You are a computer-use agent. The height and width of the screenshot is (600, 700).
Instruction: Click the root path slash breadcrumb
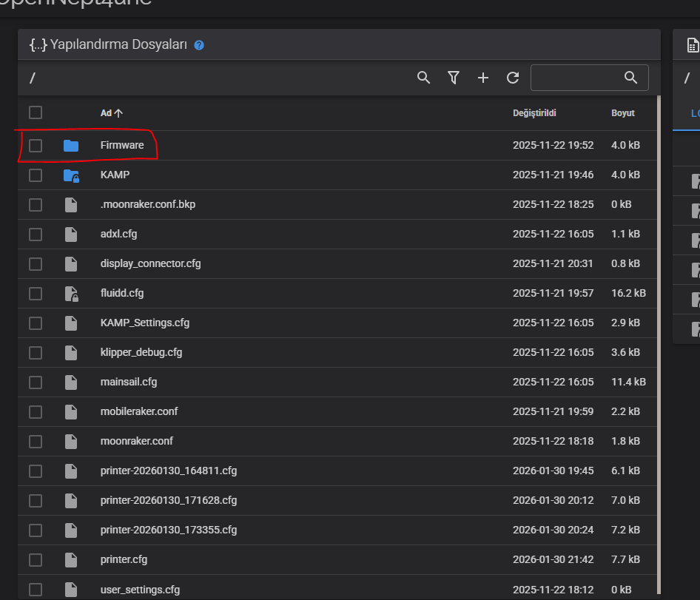coord(32,78)
